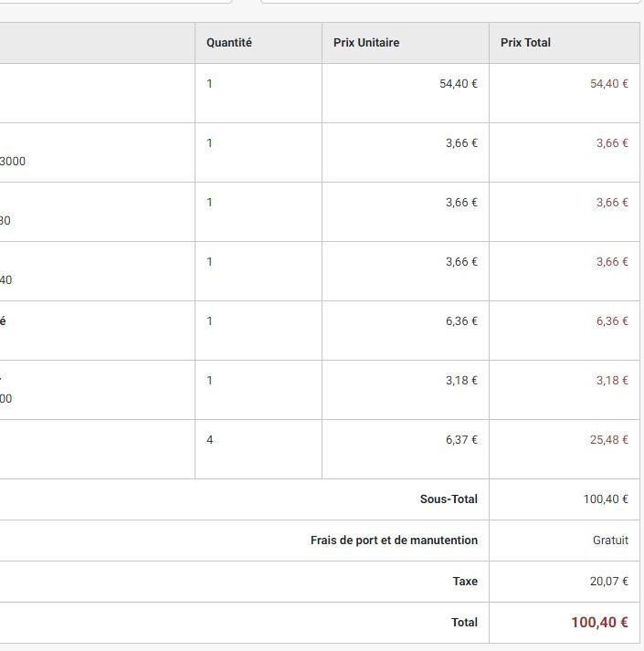Click the Frais de port et de manutention label

point(394,541)
